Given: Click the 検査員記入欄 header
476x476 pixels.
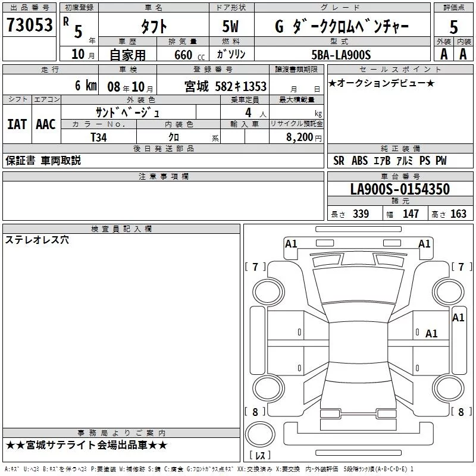Looking at the screenshot, I should click(121, 229).
